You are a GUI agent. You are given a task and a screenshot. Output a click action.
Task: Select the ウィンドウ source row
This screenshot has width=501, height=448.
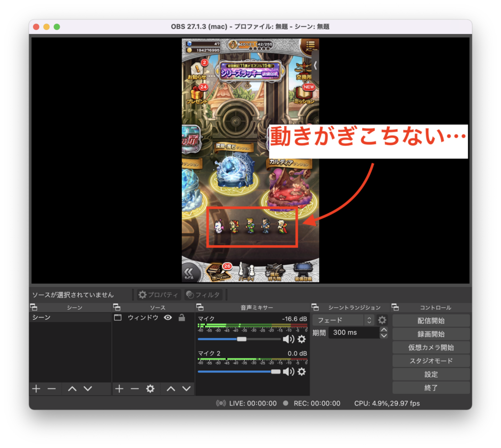tap(153, 317)
